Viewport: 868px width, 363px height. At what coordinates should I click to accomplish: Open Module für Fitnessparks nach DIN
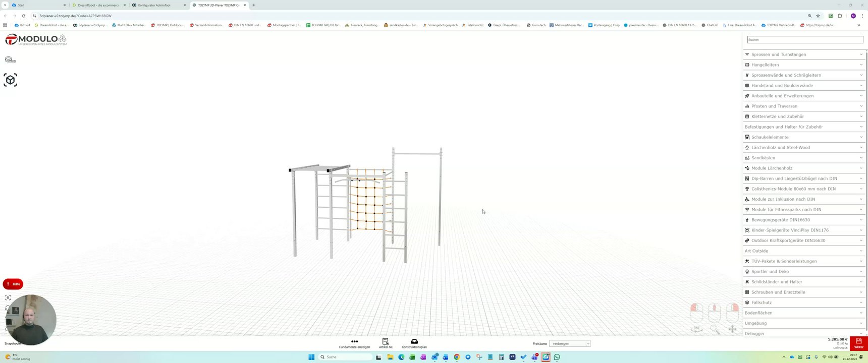804,209
